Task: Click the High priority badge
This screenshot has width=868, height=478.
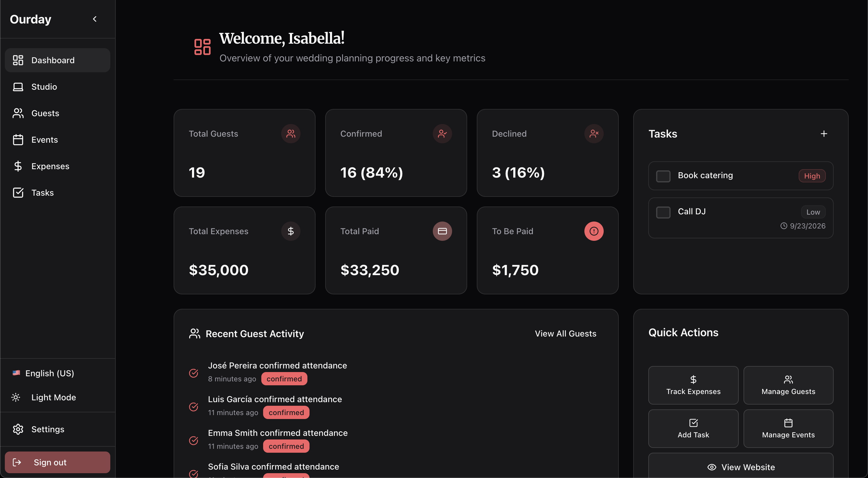Action: pyautogui.click(x=811, y=176)
